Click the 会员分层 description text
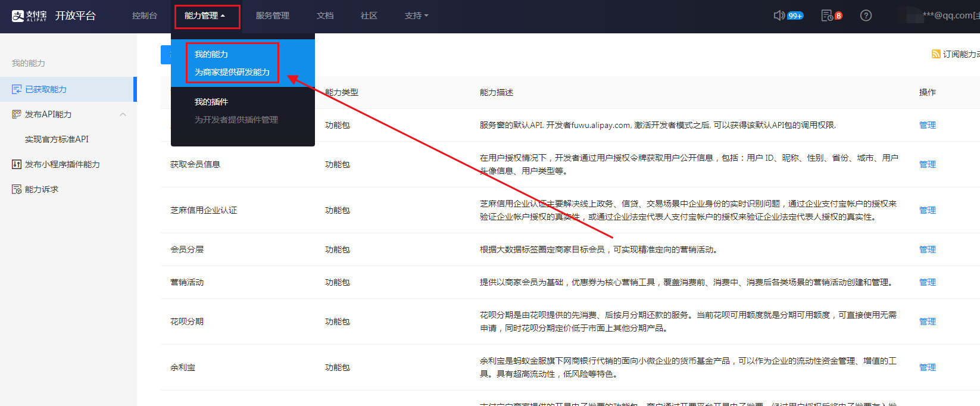The height and width of the screenshot is (406, 980). tap(599, 249)
